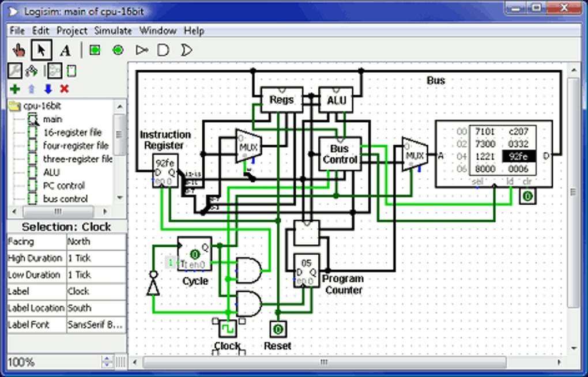Select the OR gate tool
Image resolution: width=588 pixels, height=377 pixels.
point(186,50)
